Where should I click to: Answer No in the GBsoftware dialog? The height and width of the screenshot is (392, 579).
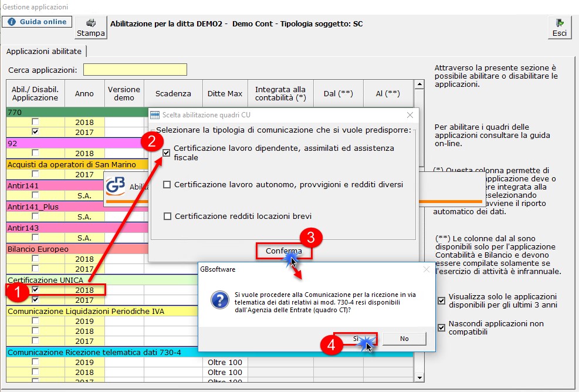pyautogui.click(x=404, y=339)
